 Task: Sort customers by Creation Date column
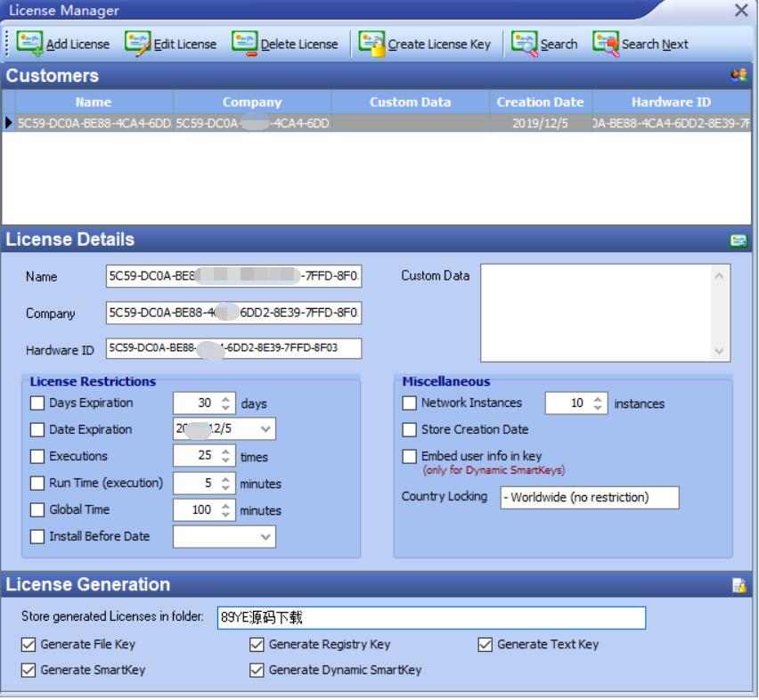pos(541,102)
